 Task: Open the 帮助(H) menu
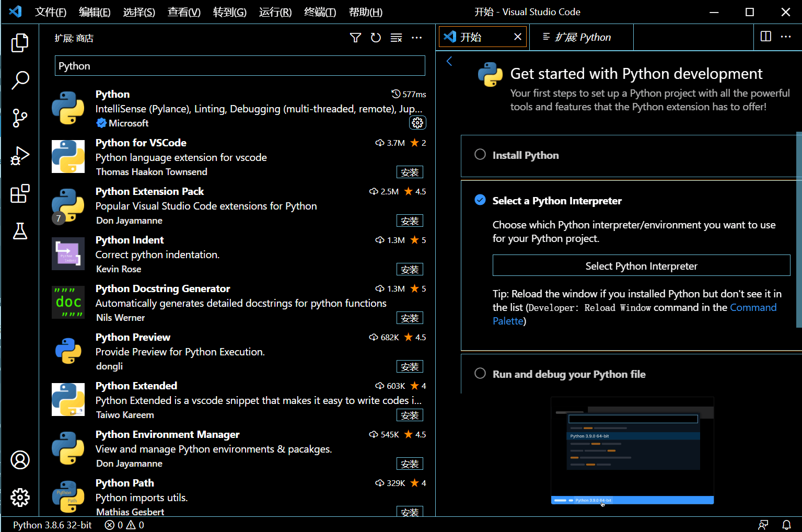(x=366, y=12)
